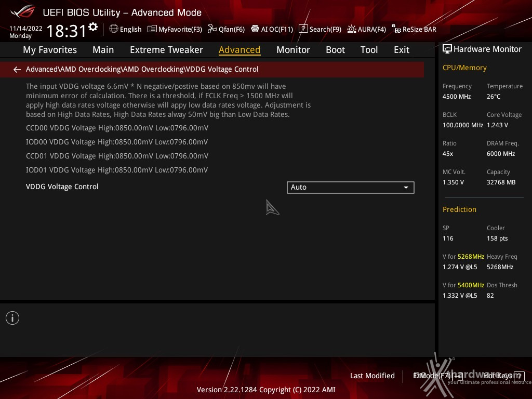Click the AI OC brain icon
Screen dimensions: 532x399
pos(255,29)
